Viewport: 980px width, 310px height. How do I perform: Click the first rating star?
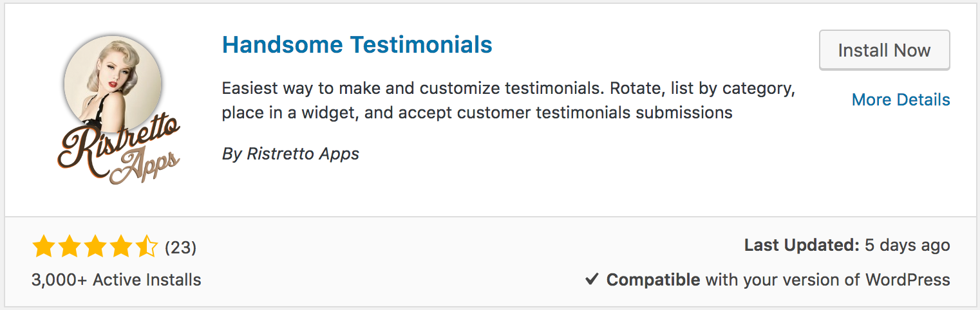coord(43,246)
